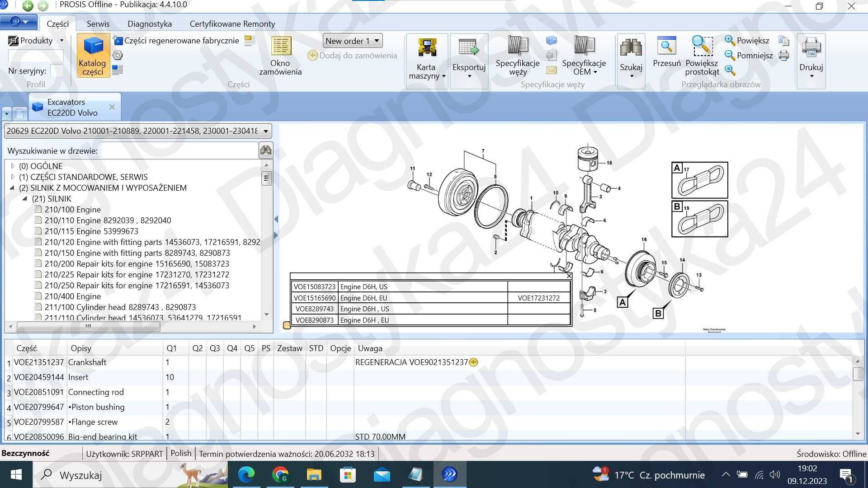Click the green forward arrow
Screen dimensions: 868x488
point(43,6)
